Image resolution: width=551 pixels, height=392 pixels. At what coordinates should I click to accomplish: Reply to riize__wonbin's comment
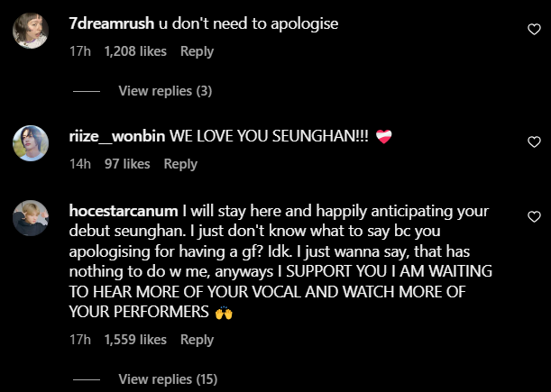pos(180,164)
